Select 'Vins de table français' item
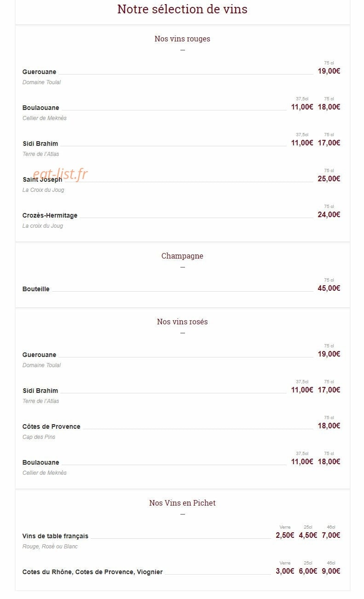364x599 pixels. click(55, 536)
